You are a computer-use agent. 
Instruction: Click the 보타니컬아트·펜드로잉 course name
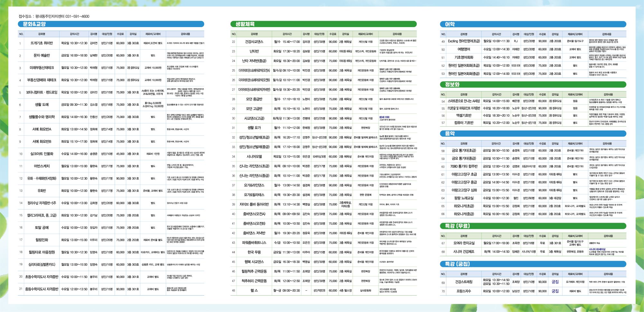(x=42, y=93)
